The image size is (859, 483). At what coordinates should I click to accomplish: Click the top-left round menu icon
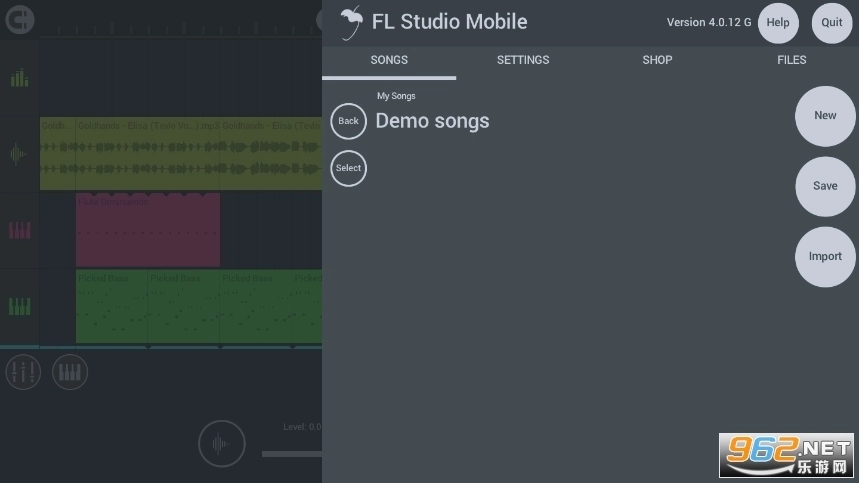(x=19, y=18)
